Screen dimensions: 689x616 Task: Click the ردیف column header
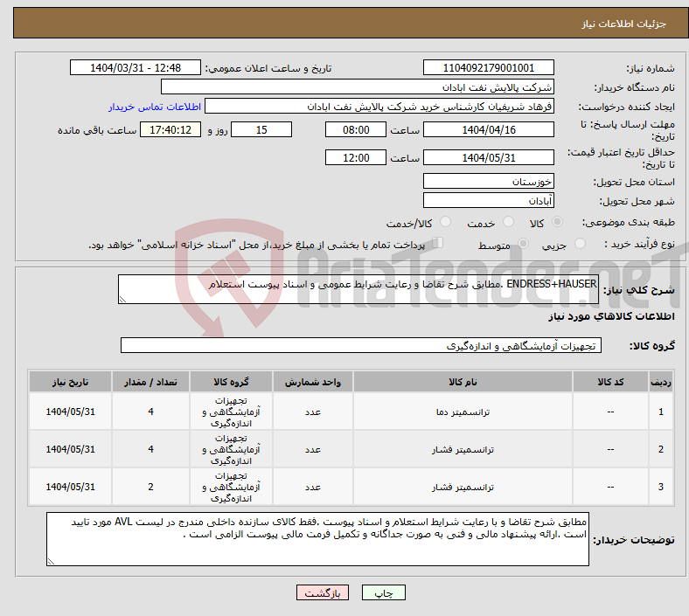(661, 382)
